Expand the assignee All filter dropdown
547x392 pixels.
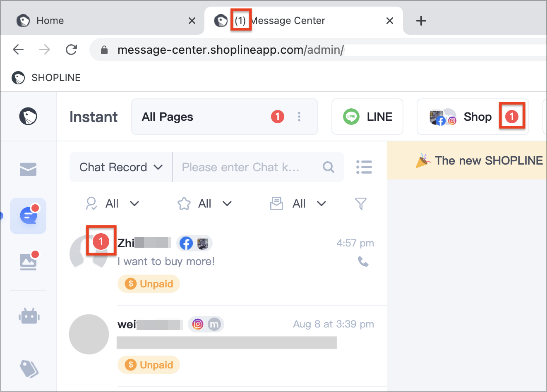[x=113, y=203]
